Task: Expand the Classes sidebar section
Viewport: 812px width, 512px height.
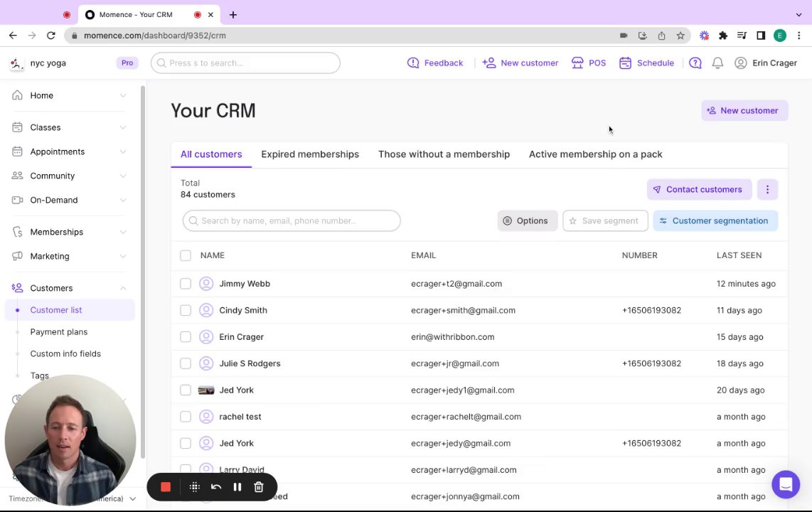Action: [123, 127]
